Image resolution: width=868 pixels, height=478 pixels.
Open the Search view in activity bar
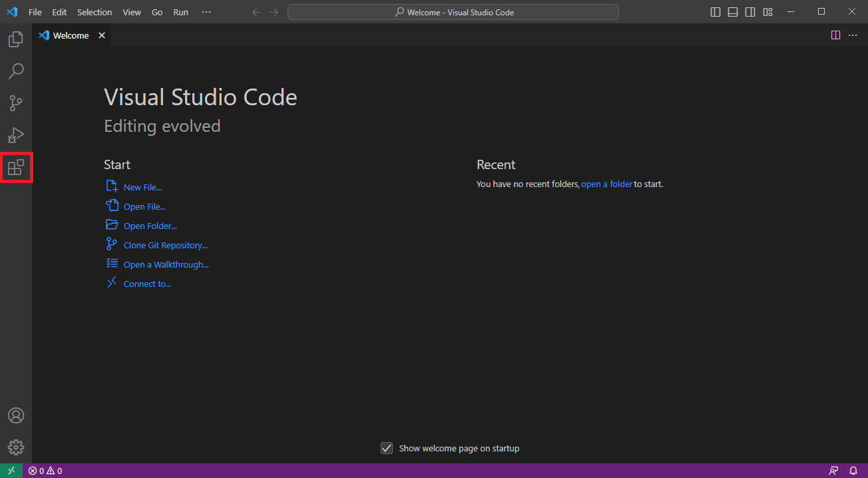(16, 71)
